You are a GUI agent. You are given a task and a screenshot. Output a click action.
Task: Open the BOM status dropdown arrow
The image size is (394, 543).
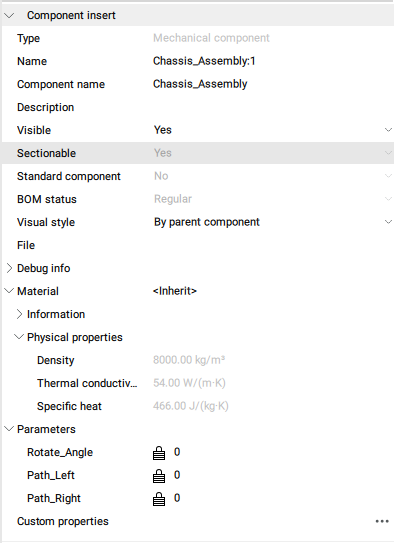[388, 199]
